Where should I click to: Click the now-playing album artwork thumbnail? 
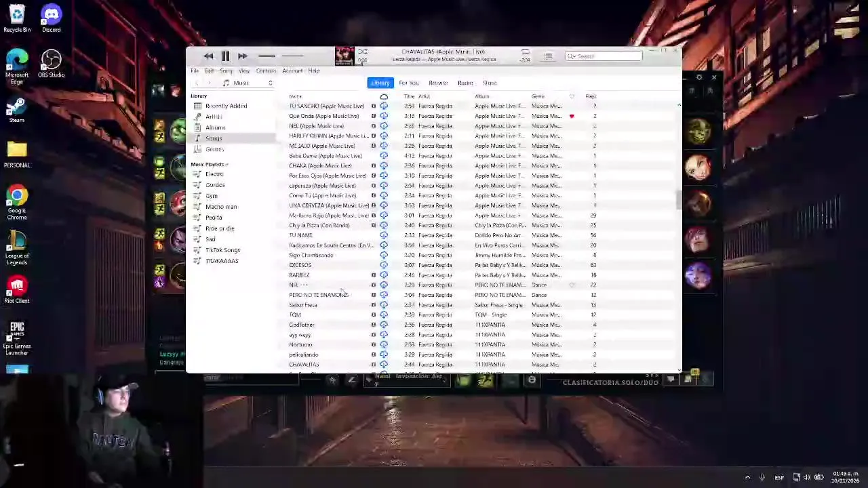pos(344,56)
